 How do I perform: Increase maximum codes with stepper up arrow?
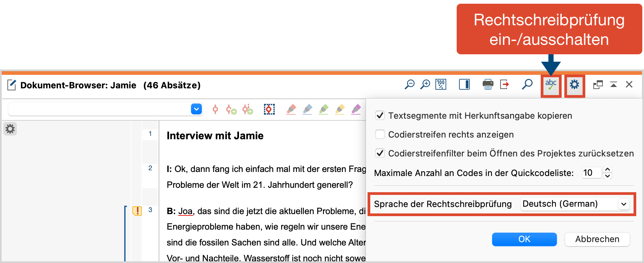point(608,170)
